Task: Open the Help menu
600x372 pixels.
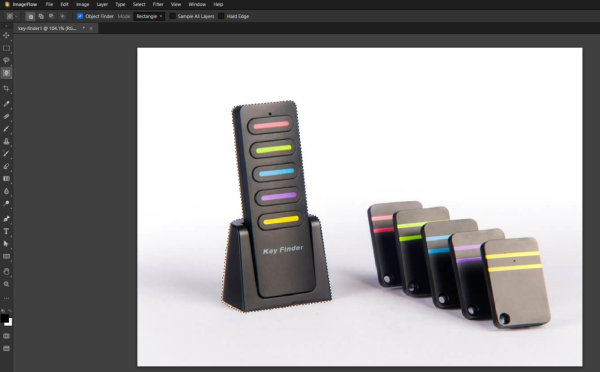Action: click(218, 4)
